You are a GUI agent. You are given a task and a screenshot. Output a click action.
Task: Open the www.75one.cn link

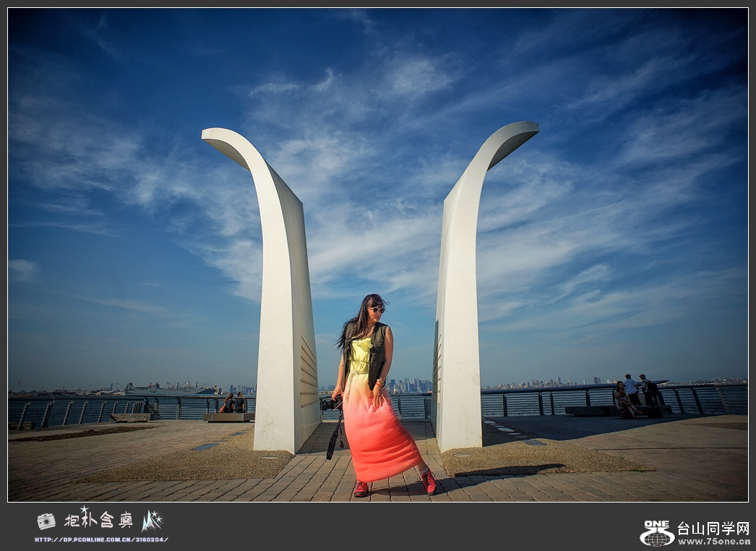point(713,541)
